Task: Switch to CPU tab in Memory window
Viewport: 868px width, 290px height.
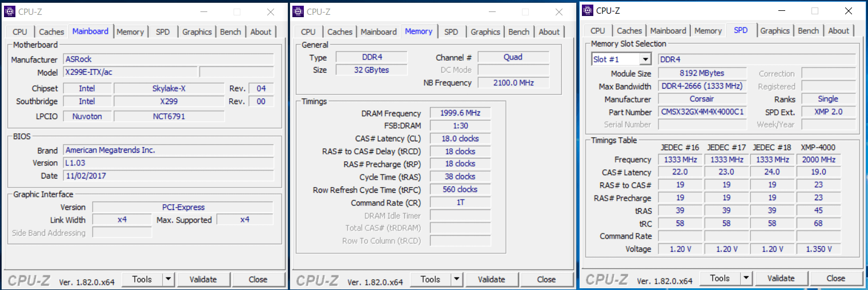Action: 308,32
